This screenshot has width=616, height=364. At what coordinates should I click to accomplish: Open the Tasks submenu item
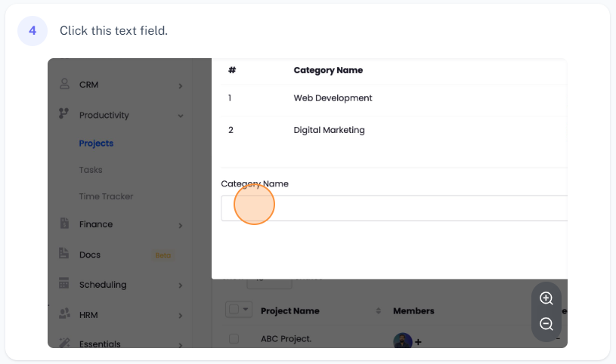[91, 170]
